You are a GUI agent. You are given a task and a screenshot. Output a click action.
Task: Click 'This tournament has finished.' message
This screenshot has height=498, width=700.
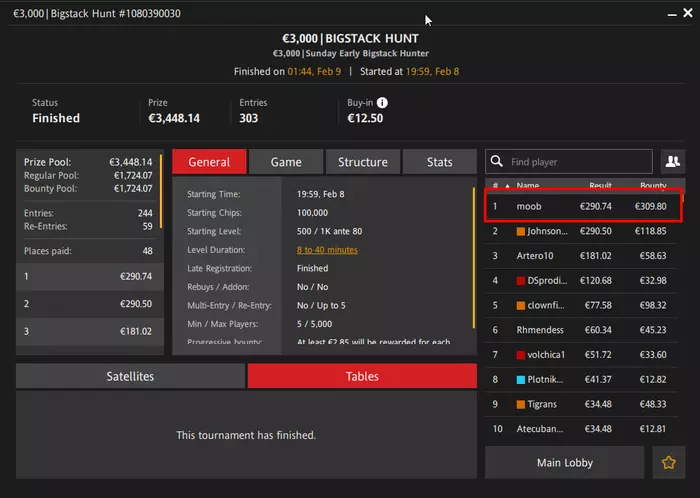click(246, 435)
